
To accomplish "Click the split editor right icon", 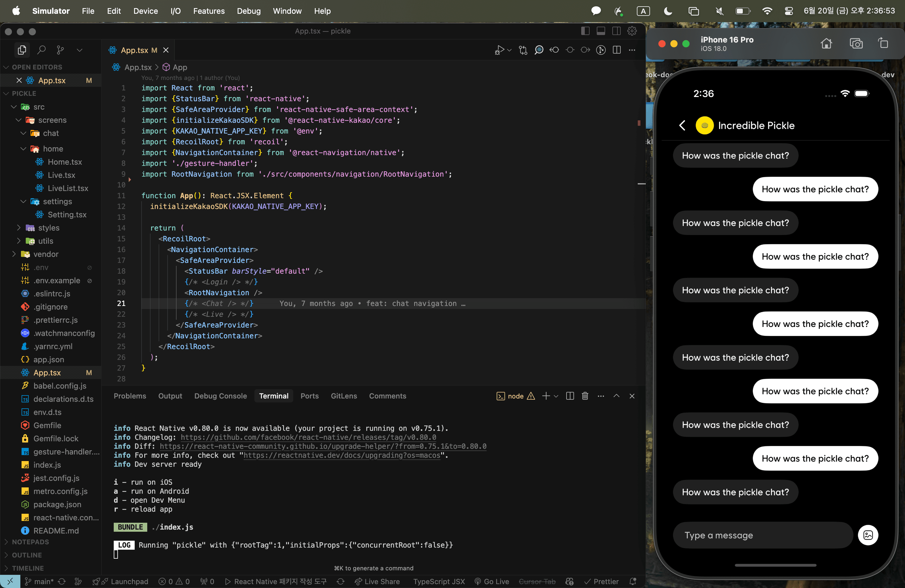I will [617, 50].
